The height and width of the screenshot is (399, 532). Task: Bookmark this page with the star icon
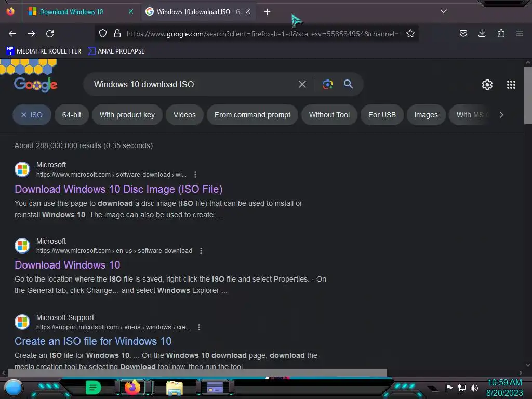[x=410, y=33]
